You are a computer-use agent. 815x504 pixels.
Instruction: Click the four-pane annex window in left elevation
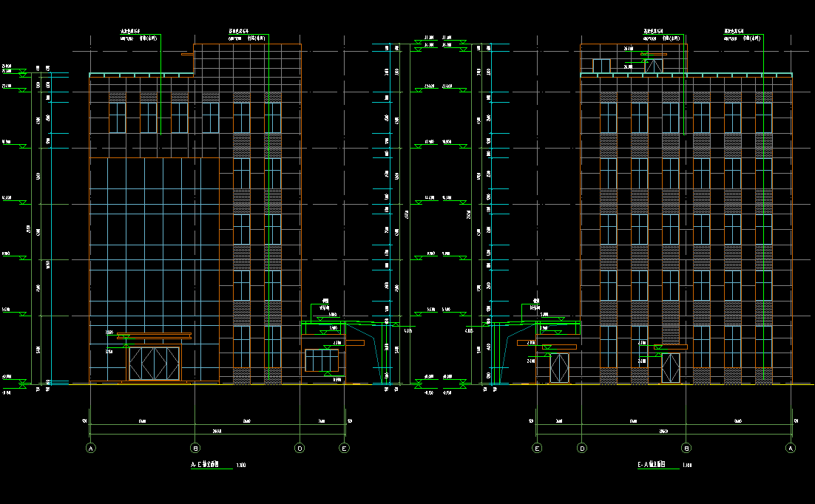pos(322,361)
